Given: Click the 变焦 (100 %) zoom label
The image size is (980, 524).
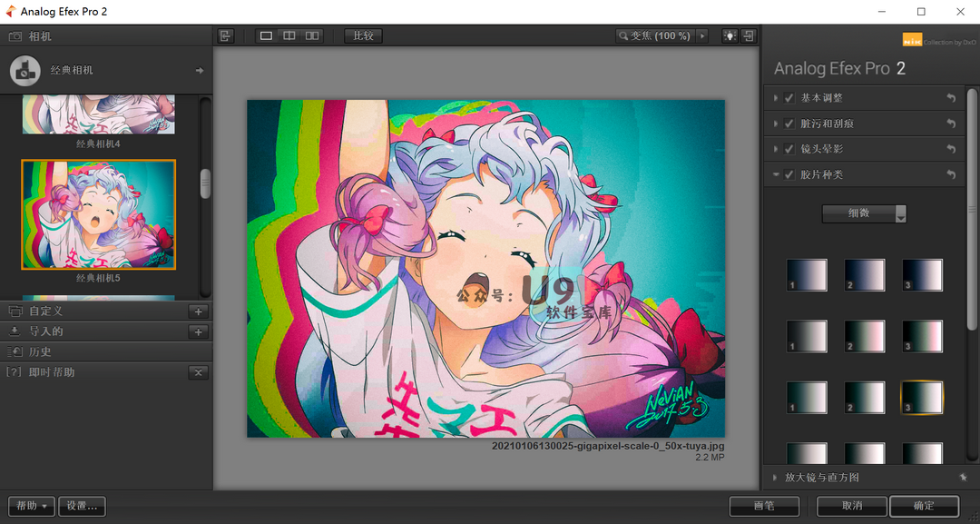Looking at the screenshot, I should point(660,36).
